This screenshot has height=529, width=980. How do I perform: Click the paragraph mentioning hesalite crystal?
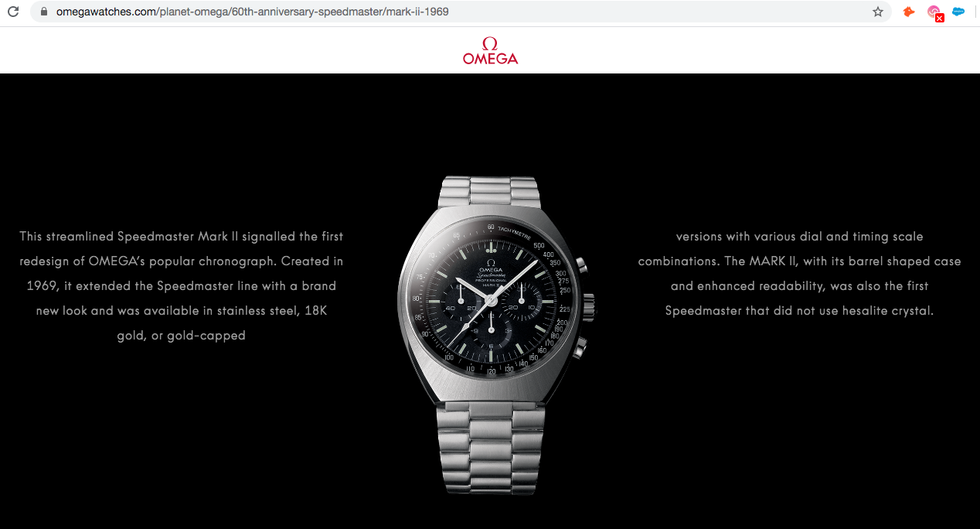point(799,274)
